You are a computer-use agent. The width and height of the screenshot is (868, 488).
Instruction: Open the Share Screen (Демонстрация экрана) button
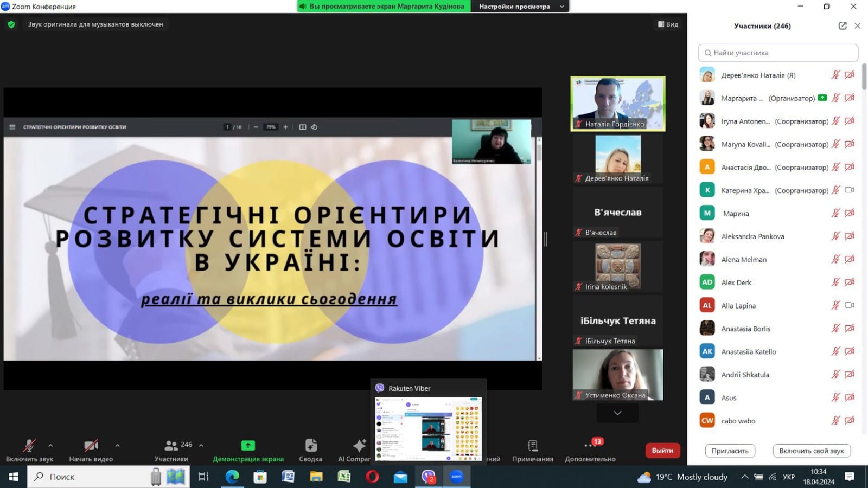248,451
